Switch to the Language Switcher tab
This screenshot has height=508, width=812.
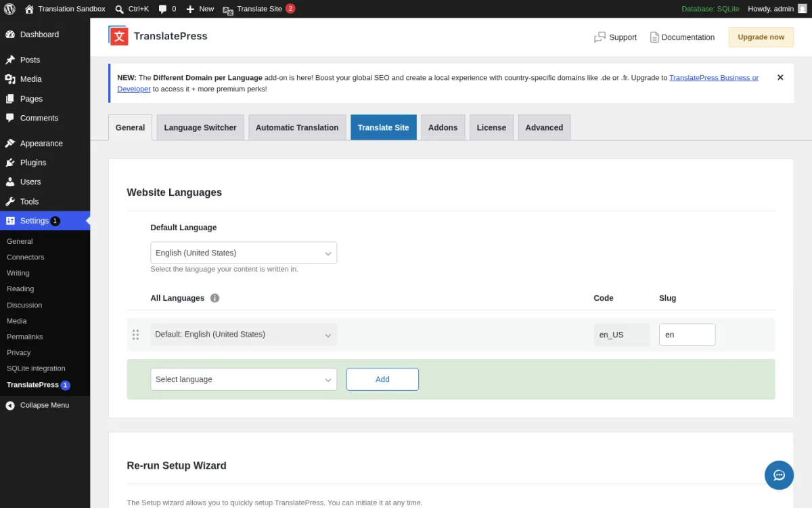point(200,127)
